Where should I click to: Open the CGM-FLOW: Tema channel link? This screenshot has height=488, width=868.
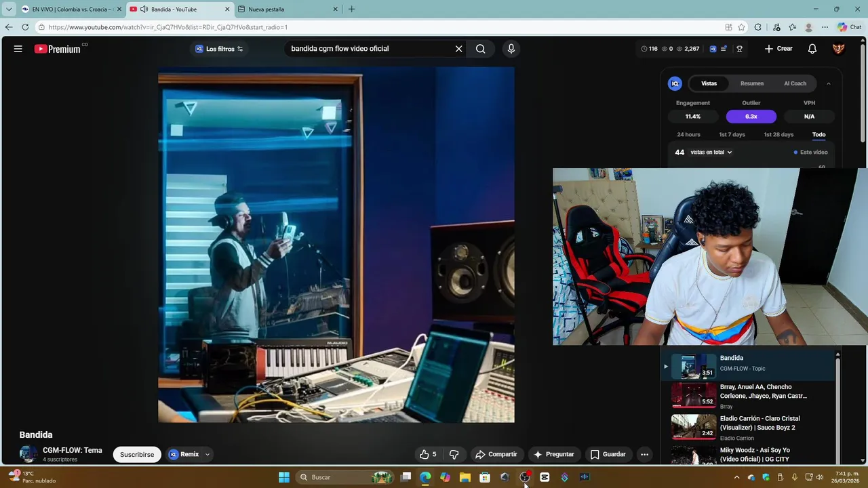tap(72, 450)
